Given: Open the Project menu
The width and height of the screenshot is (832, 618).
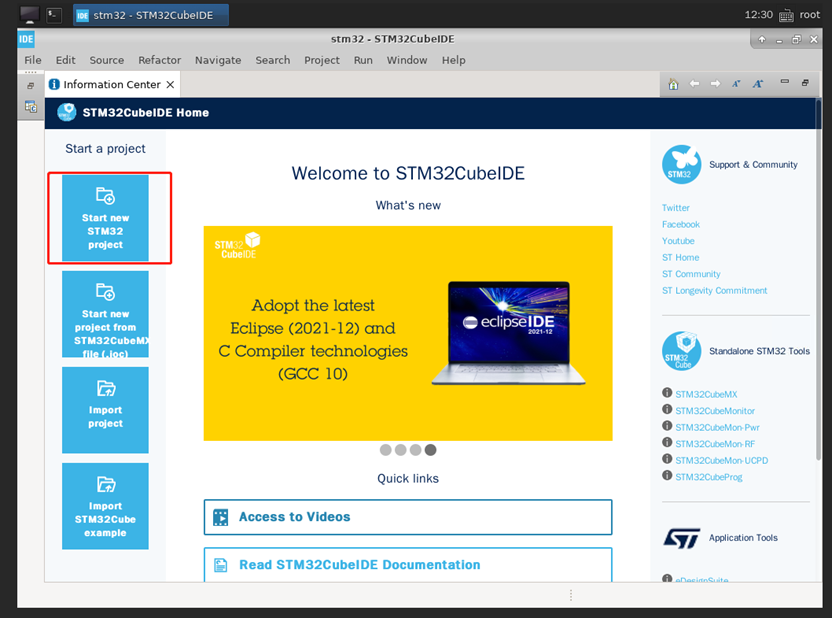Looking at the screenshot, I should tap(322, 60).
